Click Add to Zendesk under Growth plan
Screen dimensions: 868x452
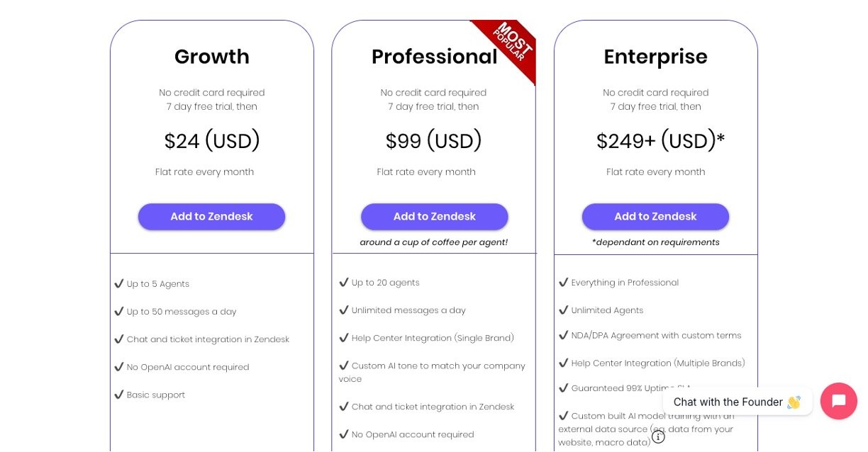click(x=211, y=217)
